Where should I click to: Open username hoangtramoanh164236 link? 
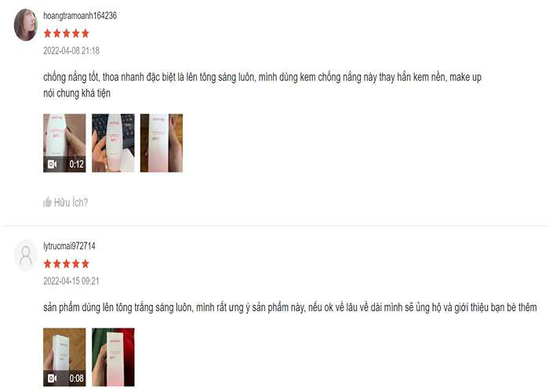[80, 16]
